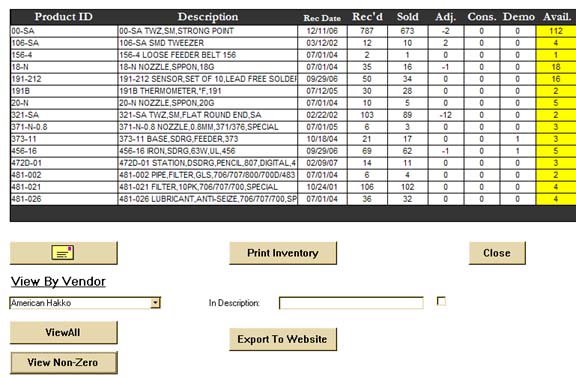
Task: Click the Description column header
Action: [x=208, y=17]
